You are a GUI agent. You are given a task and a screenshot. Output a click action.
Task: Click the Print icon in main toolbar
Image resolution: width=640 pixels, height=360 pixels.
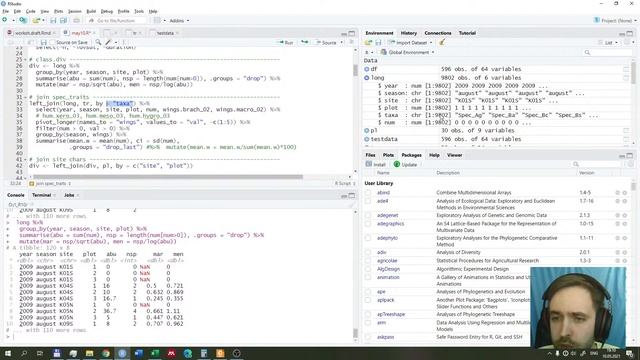tap(76, 20)
